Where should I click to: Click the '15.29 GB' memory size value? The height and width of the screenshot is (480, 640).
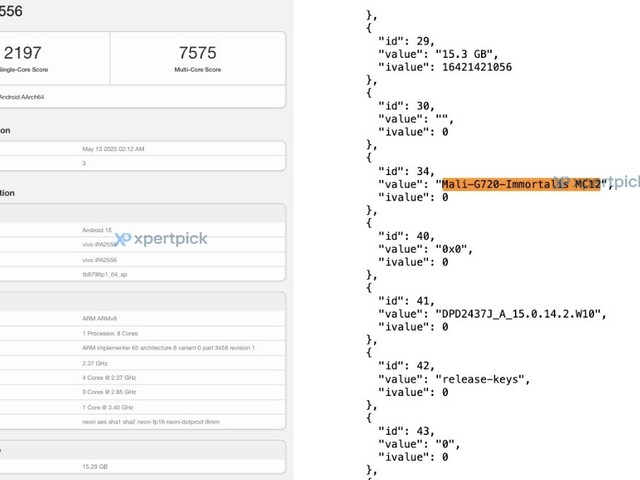(x=95, y=467)
